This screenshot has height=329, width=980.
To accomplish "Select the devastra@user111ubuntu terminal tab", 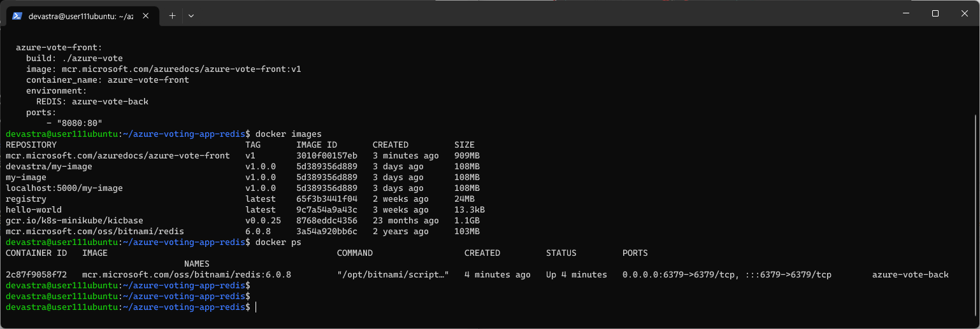I will click(x=83, y=16).
